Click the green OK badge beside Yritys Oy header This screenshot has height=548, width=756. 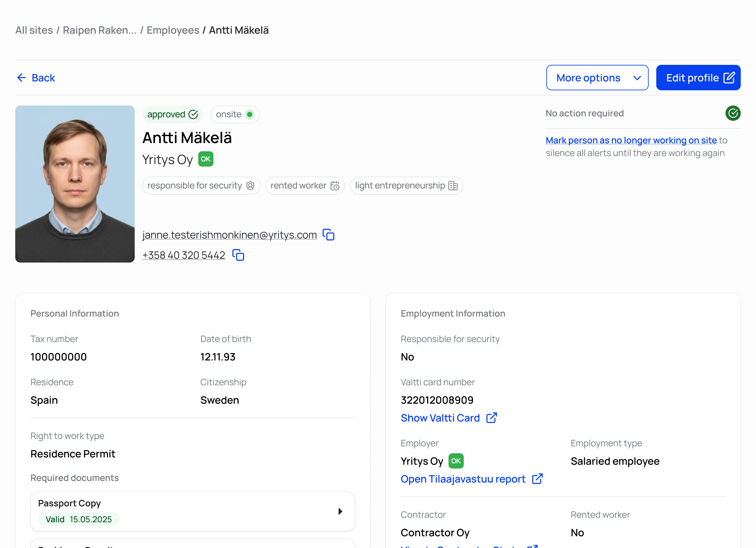click(206, 159)
